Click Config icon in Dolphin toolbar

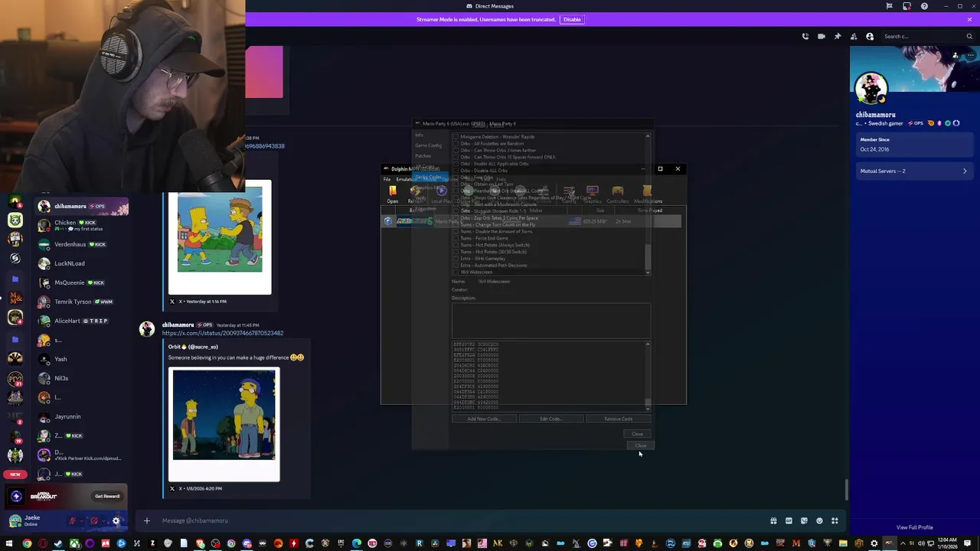coord(569,194)
